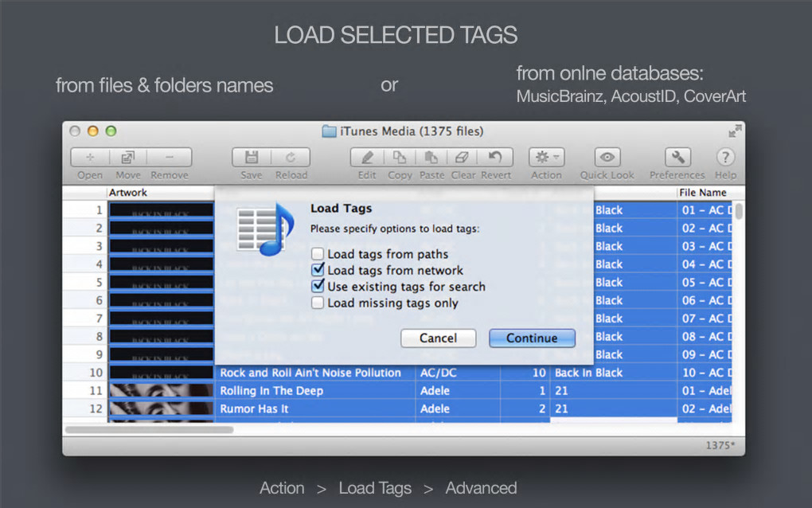Image resolution: width=812 pixels, height=508 pixels.
Task: Click row number 7 in table
Action: (x=99, y=318)
